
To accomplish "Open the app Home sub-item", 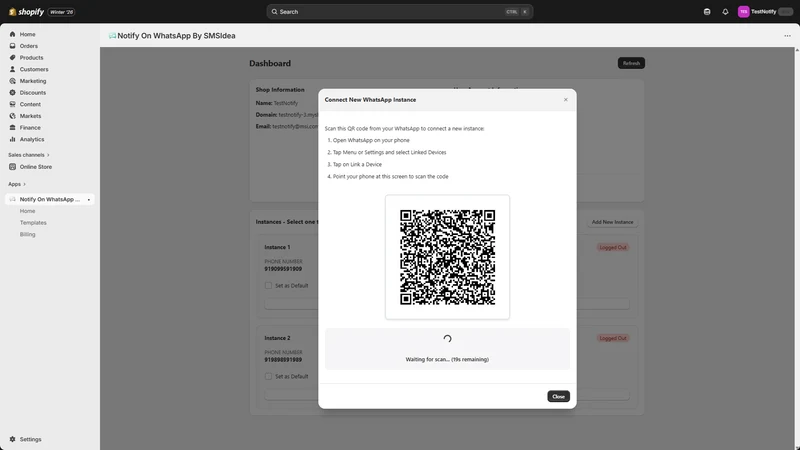I will [x=28, y=211].
